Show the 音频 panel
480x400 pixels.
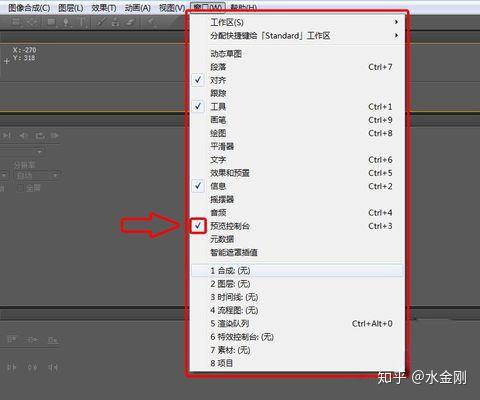pyautogui.click(x=297, y=213)
